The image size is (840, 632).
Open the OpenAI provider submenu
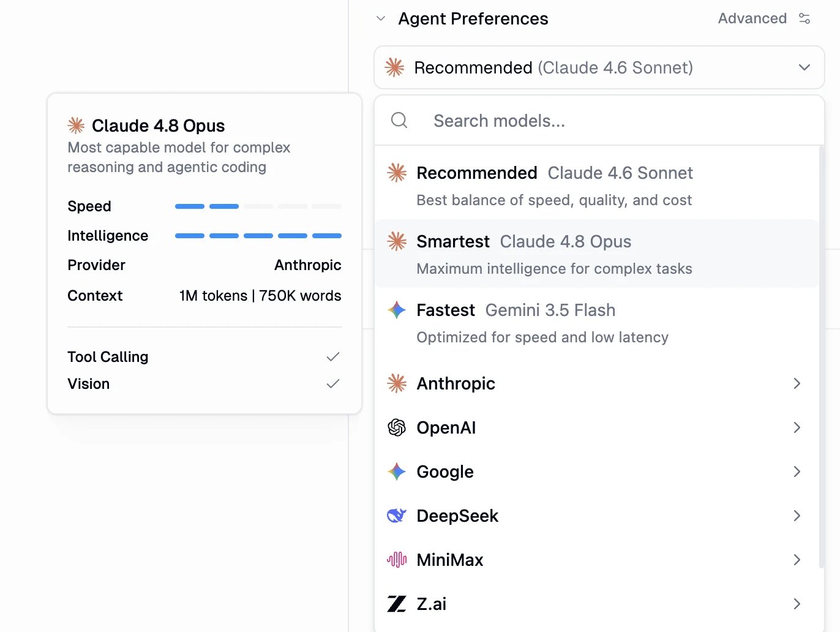point(597,427)
